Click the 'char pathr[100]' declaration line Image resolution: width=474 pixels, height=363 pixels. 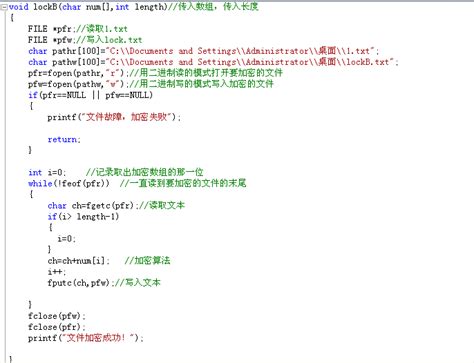click(204, 51)
